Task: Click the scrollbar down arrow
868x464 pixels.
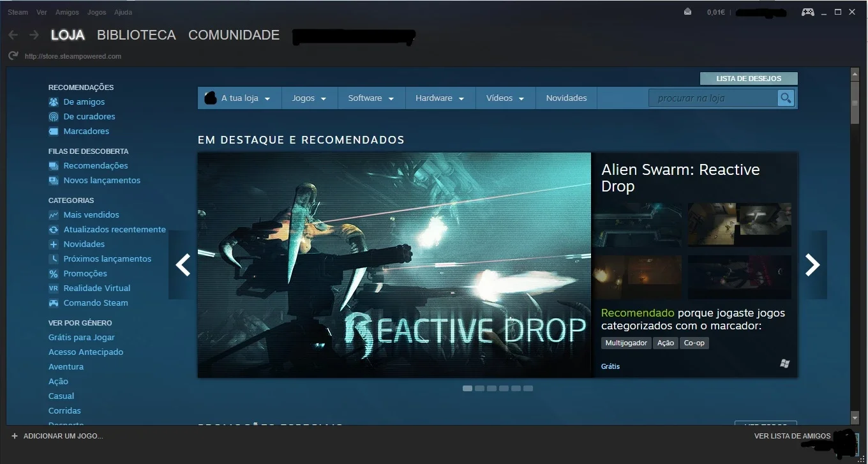Action: [855, 418]
